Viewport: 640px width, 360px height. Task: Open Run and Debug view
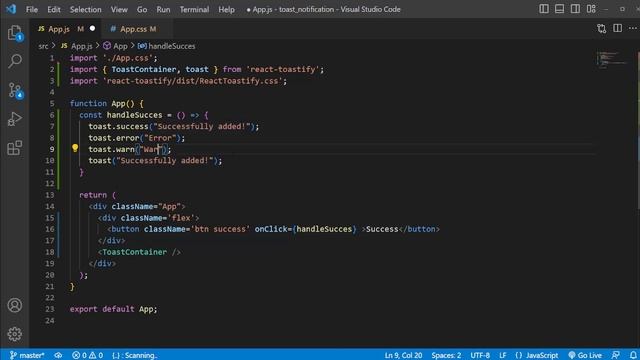pyautogui.click(x=15, y=119)
